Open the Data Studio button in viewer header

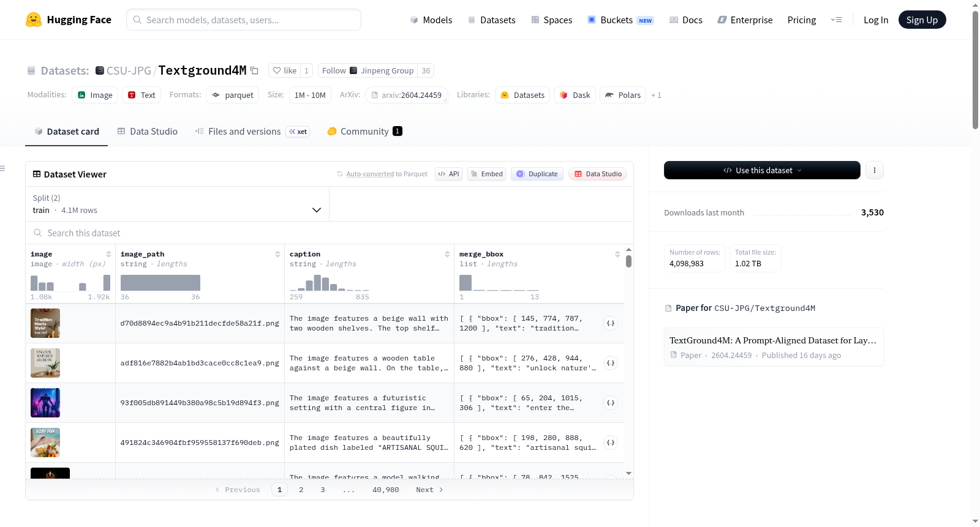click(x=598, y=174)
